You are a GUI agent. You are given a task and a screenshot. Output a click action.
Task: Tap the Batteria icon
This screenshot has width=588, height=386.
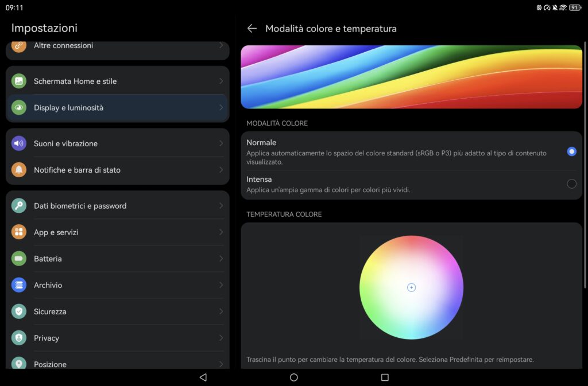pyautogui.click(x=19, y=259)
